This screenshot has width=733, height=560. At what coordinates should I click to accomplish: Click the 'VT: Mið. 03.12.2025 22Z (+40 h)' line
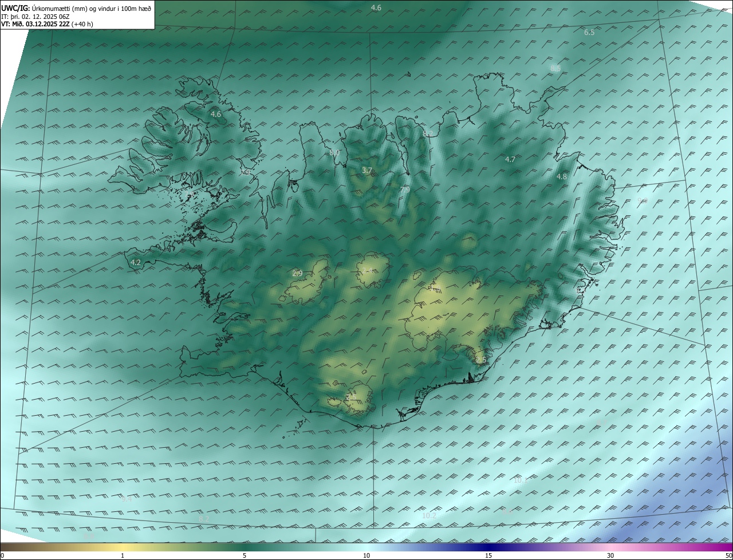click(48, 24)
